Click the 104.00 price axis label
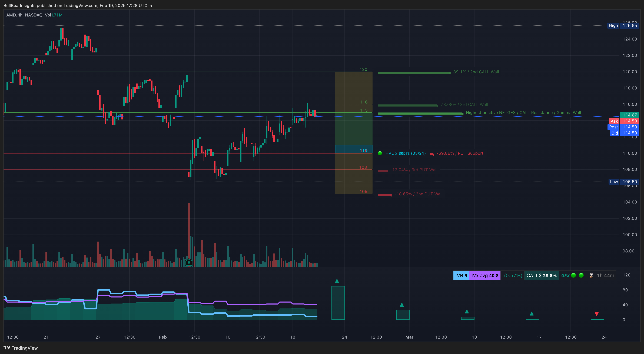644x354 pixels. click(x=630, y=202)
